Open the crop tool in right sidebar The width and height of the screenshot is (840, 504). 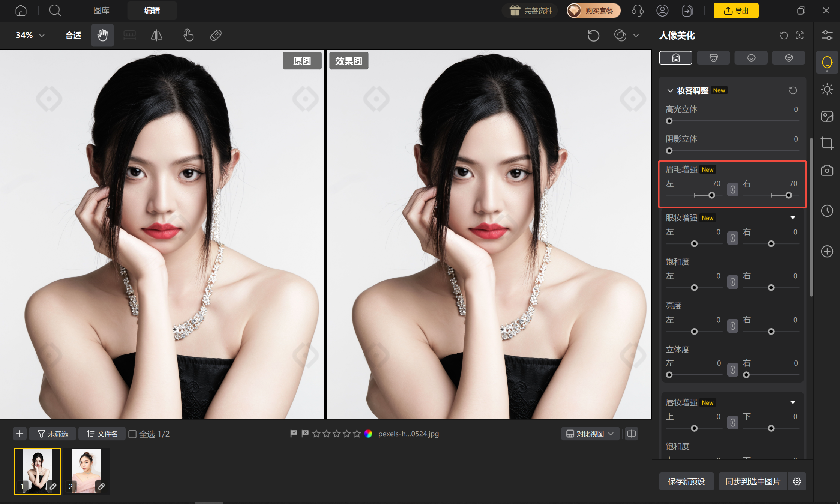pos(827,143)
